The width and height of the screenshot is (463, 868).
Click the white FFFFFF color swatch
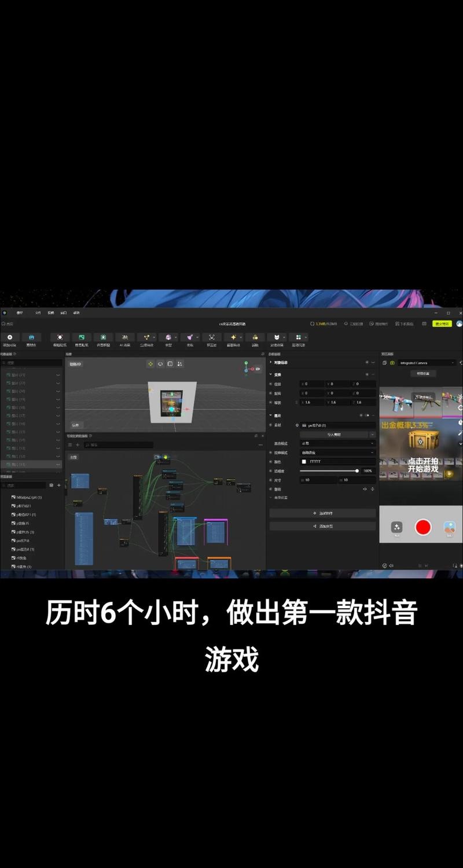tap(304, 462)
